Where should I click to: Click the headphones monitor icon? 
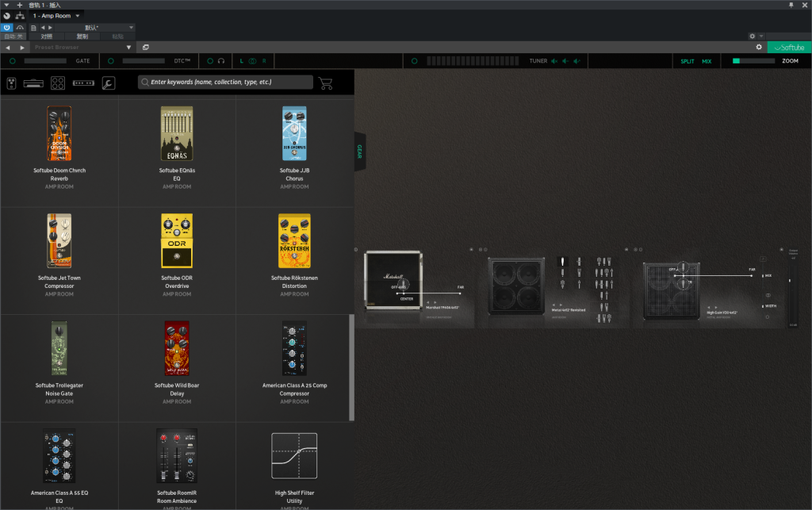(x=221, y=61)
